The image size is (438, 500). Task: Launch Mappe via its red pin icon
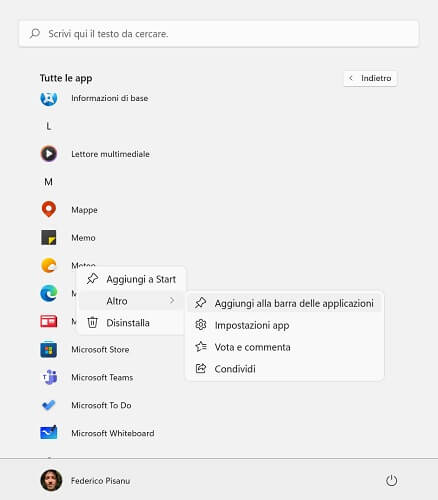49,209
